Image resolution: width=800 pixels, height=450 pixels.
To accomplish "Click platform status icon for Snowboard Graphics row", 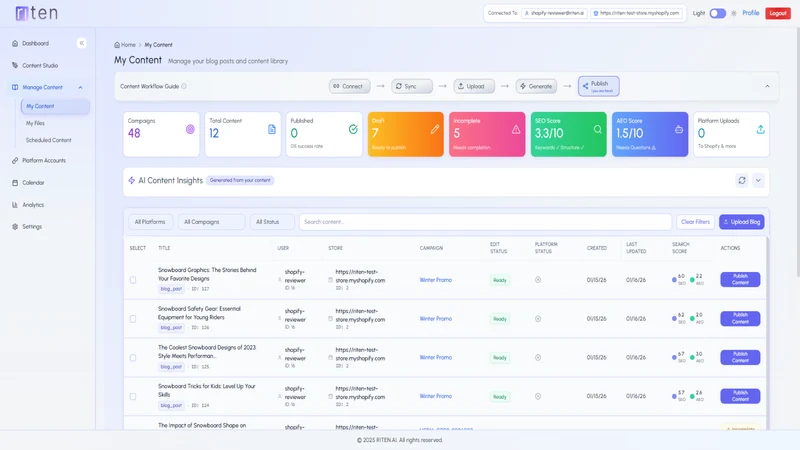I will 538,280.
